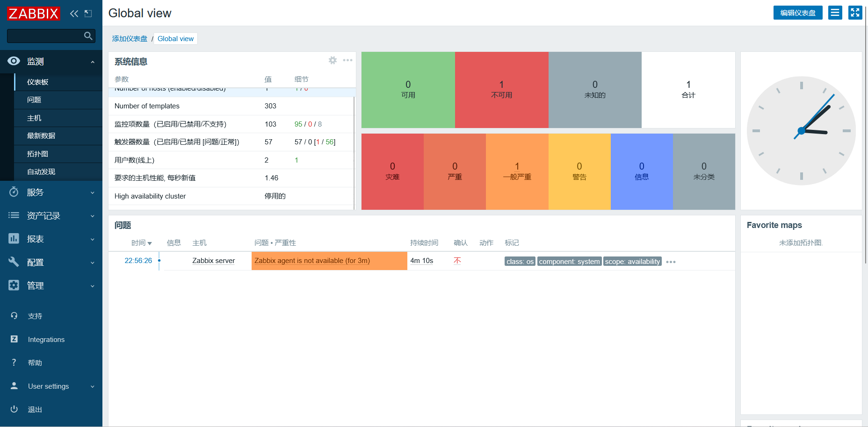Click the class: os tag
This screenshot has width=868, height=427.
point(520,262)
